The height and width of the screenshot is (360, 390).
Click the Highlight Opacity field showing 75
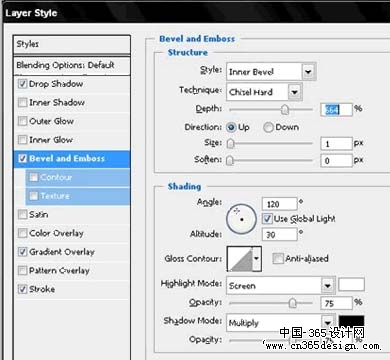336,303
